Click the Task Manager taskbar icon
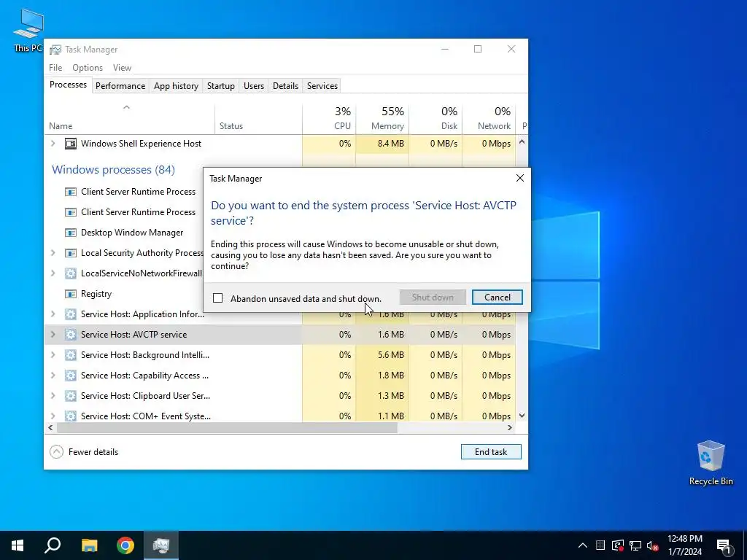The height and width of the screenshot is (560, 747). click(x=161, y=545)
